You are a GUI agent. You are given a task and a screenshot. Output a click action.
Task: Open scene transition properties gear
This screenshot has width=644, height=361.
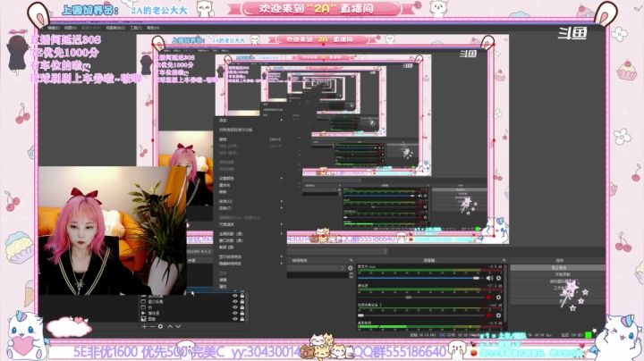click(350, 268)
